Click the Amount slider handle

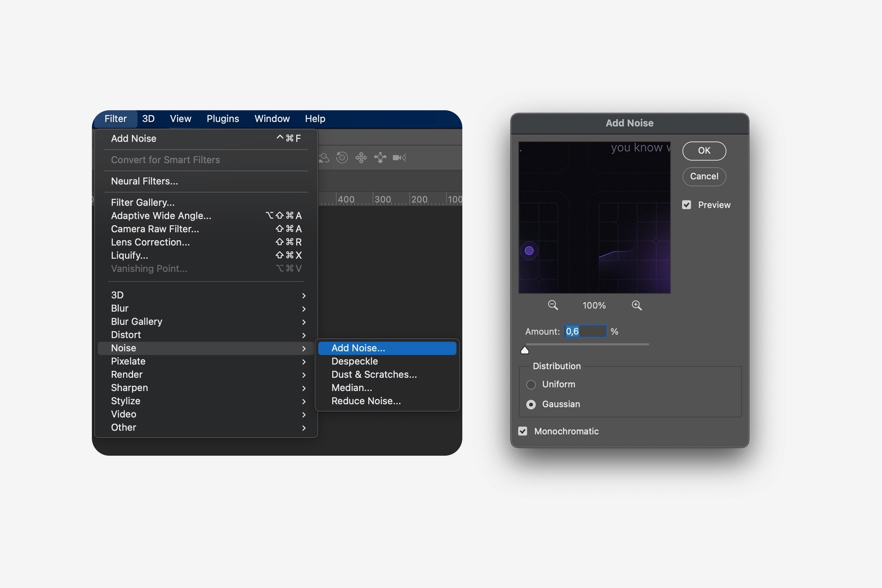point(525,350)
